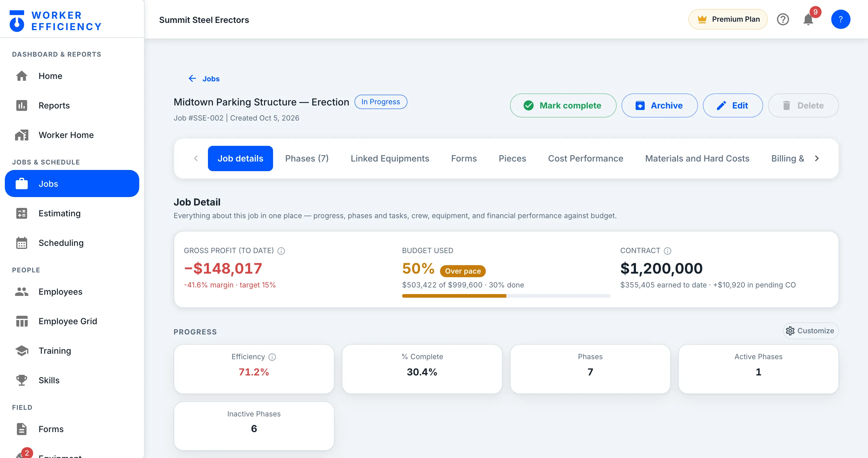Click the Forms document icon in sidebar
868x458 pixels.
point(22,429)
